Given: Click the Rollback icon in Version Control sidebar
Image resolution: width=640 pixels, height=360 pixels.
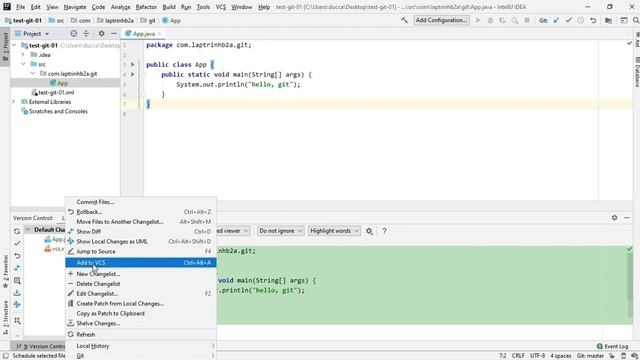Looking at the screenshot, I should point(17,256).
